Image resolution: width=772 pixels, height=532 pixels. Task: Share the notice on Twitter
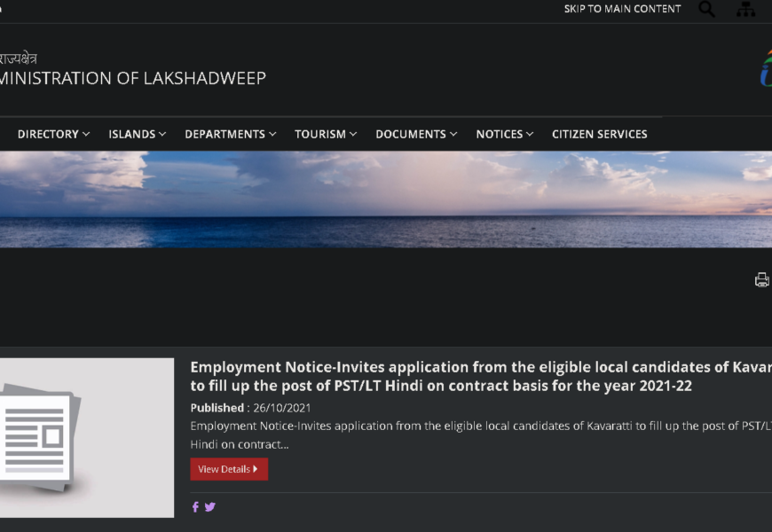point(210,507)
